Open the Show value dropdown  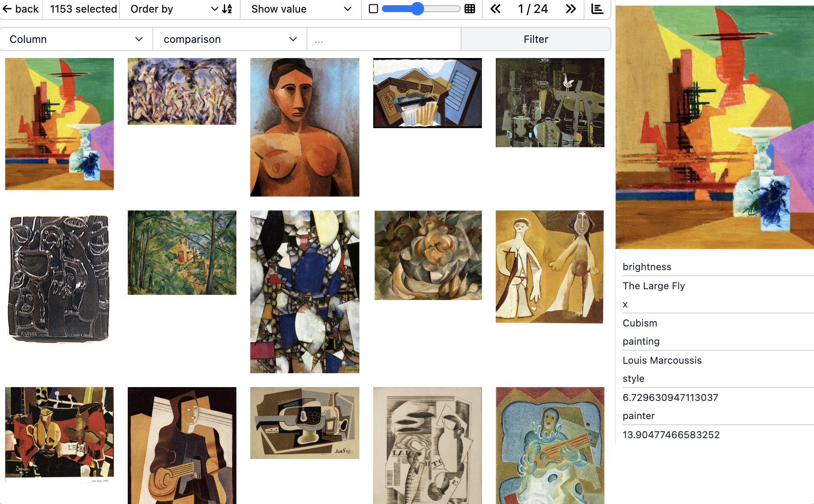coord(301,9)
